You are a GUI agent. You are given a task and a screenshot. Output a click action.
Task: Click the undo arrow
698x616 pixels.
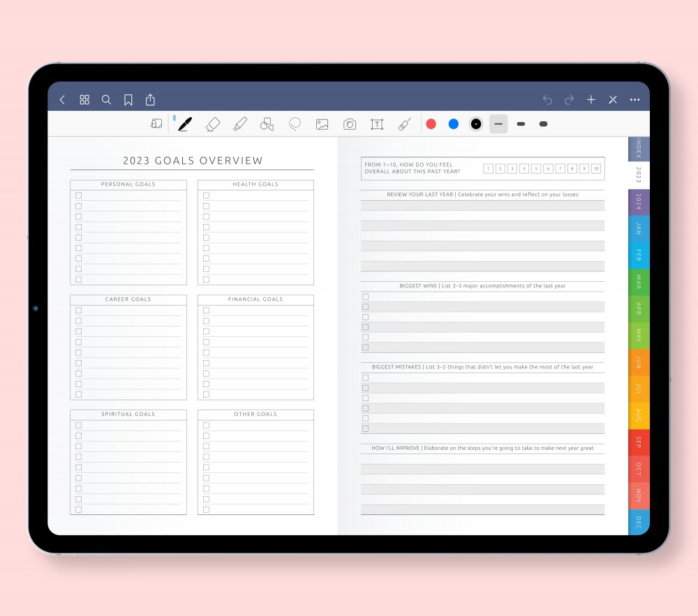547,100
